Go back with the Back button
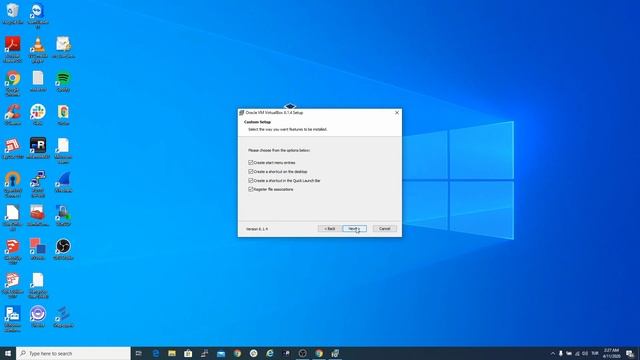640x360 pixels. tap(329, 229)
